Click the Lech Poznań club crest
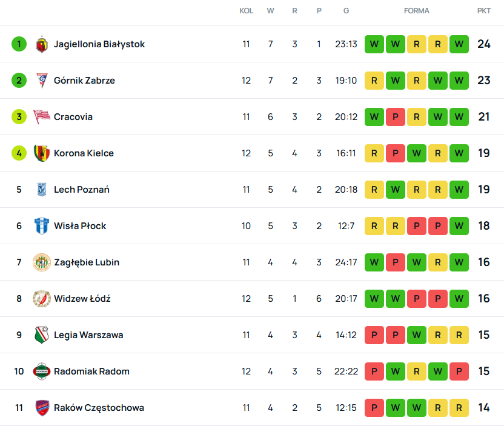The width and height of the screenshot is (504, 426). tap(41, 190)
